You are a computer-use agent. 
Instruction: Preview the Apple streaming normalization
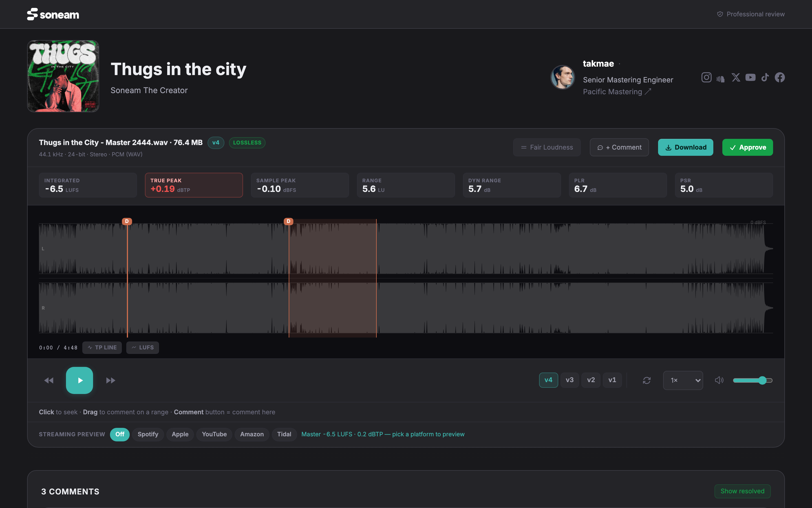click(180, 434)
